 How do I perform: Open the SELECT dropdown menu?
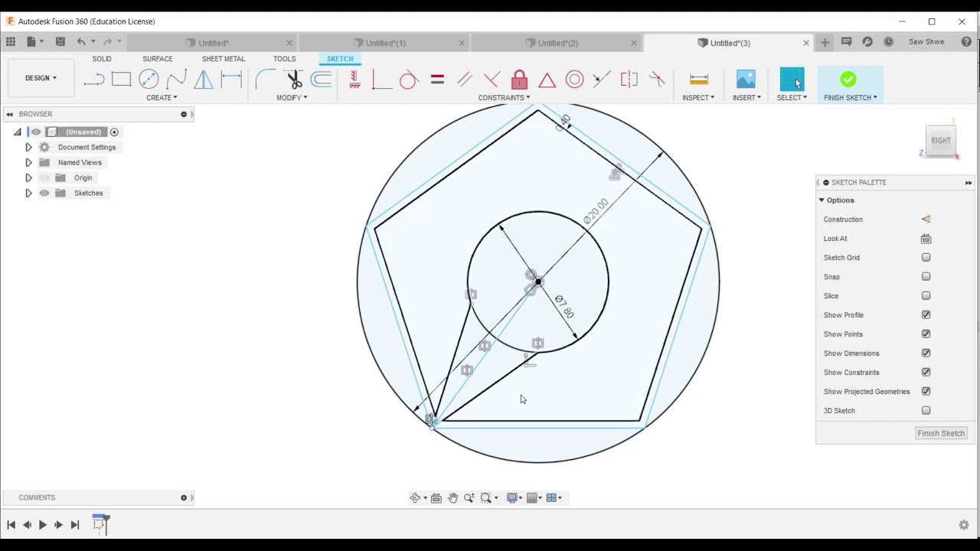(792, 98)
